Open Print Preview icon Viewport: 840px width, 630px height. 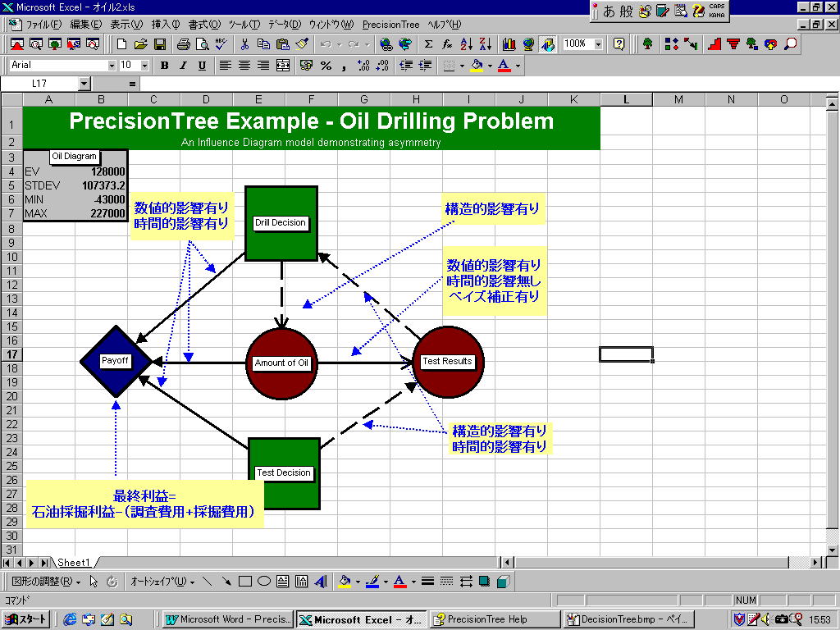(203, 44)
